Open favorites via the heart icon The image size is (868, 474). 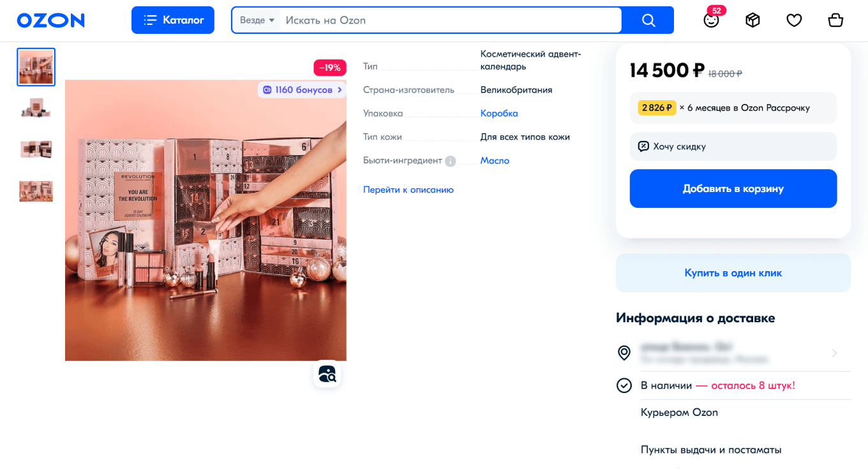click(x=794, y=20)
